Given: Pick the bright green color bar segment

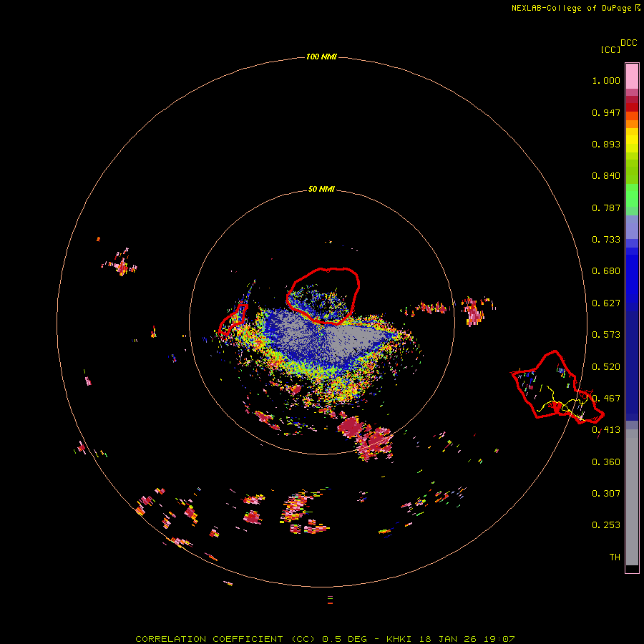Looking at the screenshot, I should [x=632, y=195].
